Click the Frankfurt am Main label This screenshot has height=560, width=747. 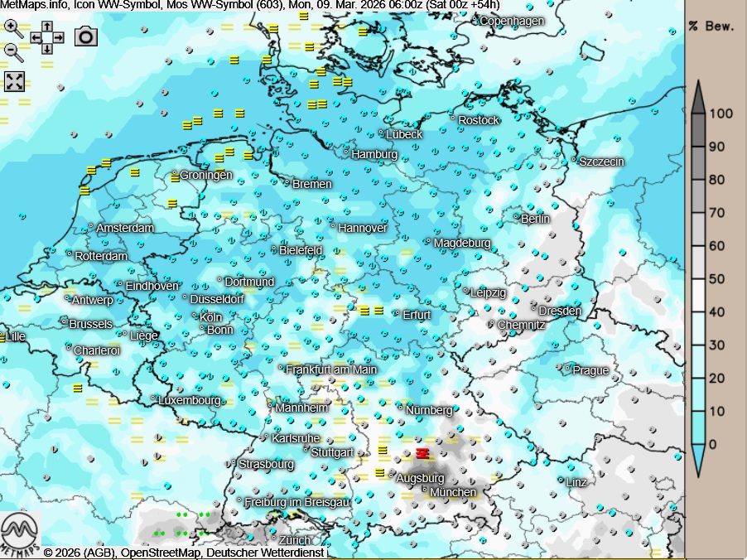point(330,369)
